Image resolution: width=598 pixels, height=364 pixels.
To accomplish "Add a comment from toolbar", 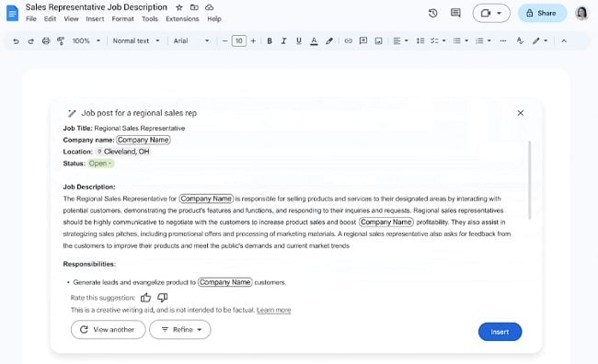I will pyautogui.click(x=363, y=40).
